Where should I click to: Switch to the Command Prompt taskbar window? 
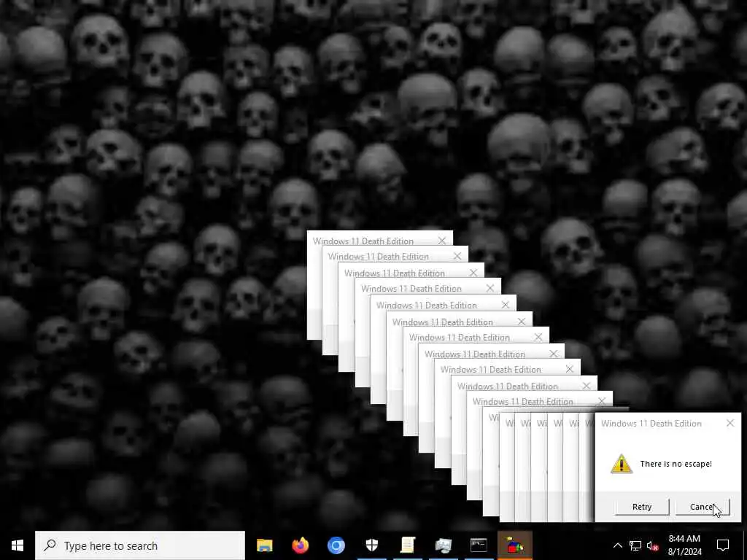tap(479, 545)
